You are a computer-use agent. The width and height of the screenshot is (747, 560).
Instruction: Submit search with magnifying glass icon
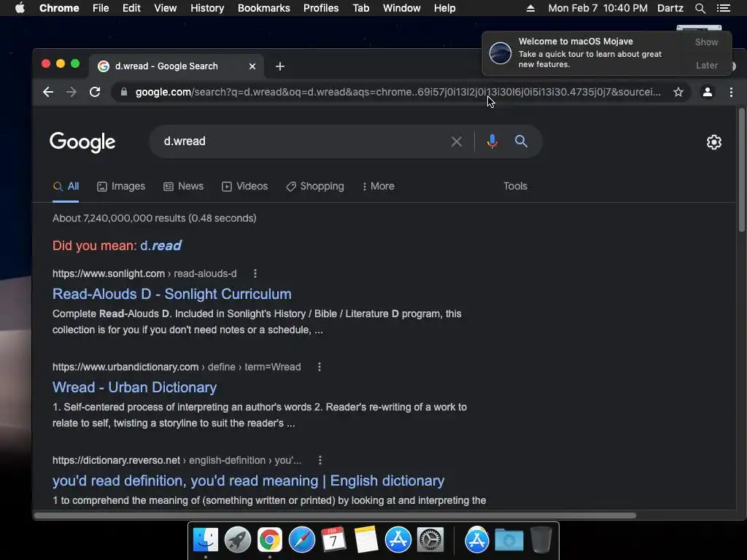[521, 141]
